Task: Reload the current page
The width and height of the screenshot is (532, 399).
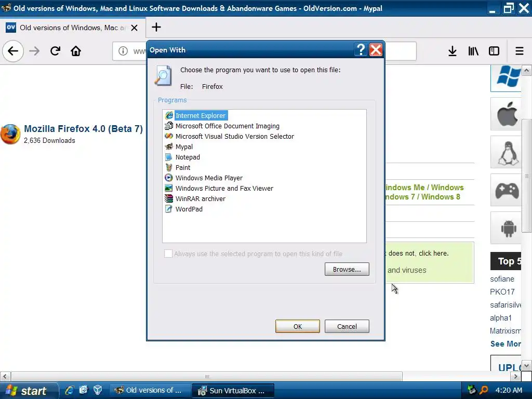Action: pyautogui.click(x=55, y=51)
